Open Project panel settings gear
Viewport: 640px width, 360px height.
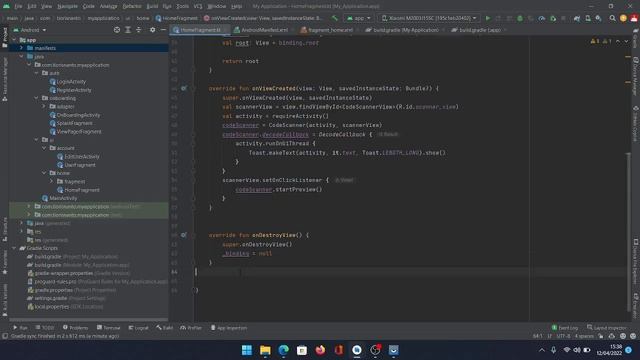coord(152,30)
